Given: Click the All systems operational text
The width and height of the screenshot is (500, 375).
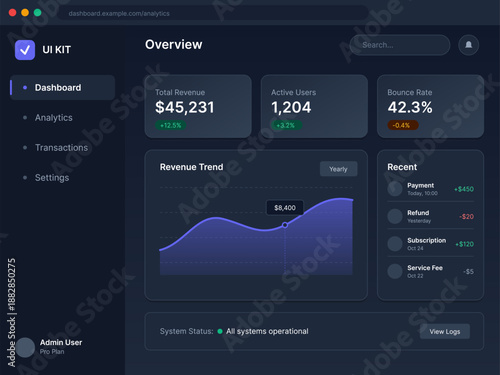Looking at the screenshot, I should [x=267, y=331].
